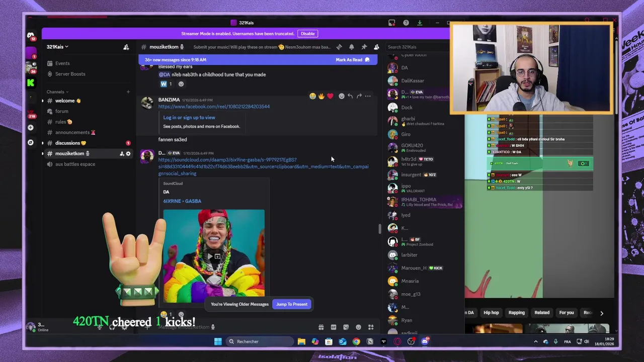Screen dimensions: 644x362
Task: Forward BANZIMA's message icon
Action: (x=359, y=96)
